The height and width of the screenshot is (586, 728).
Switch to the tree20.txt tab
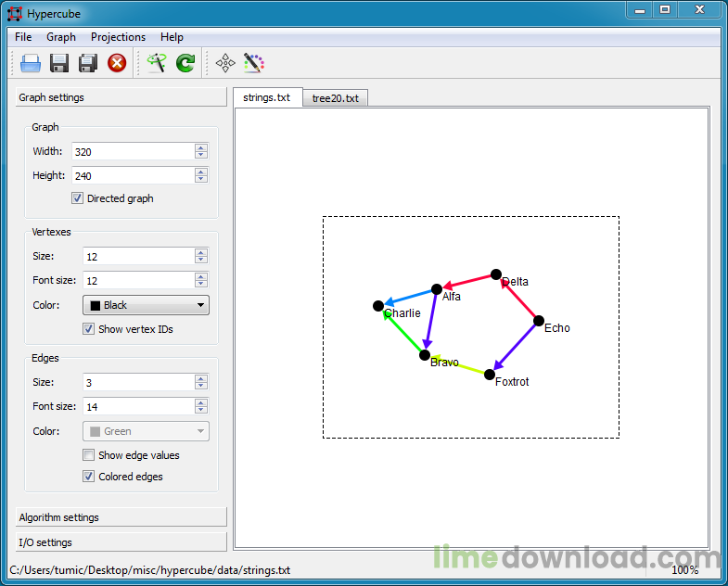[x=335, y=98]
